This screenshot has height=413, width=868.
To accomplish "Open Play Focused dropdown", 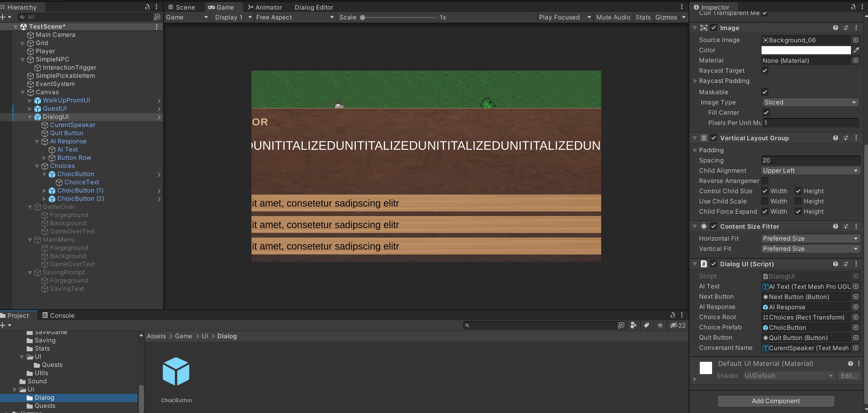I will 565,17.
